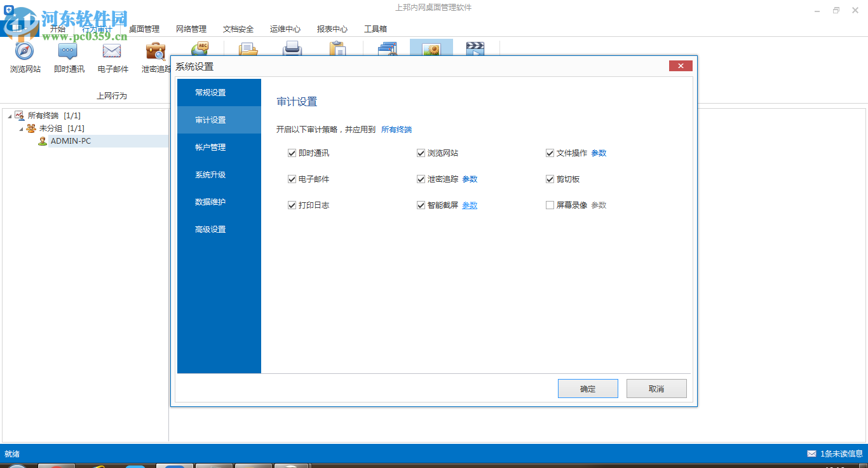Switch to the 帐户管理 settings tab
Screen dimensions: 868x468
[x=210, y=147]
